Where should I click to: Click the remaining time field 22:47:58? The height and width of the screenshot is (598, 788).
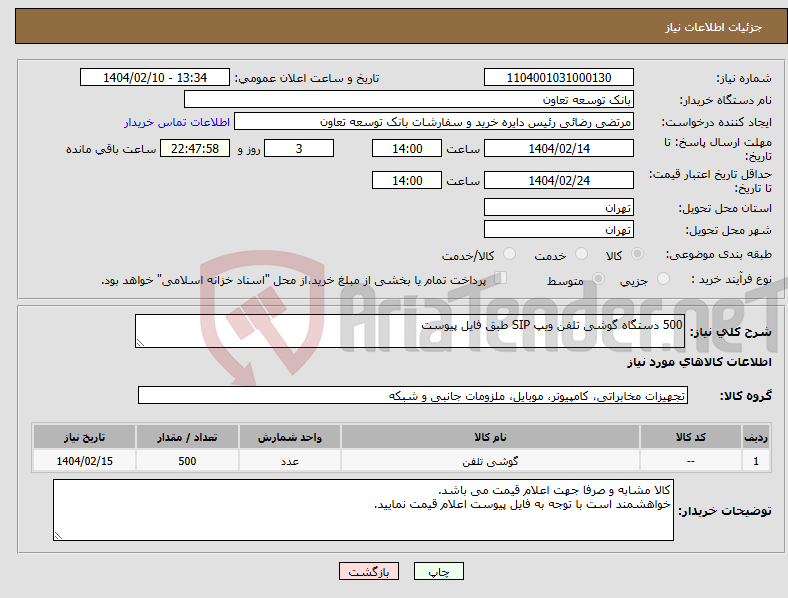(195, 148)
